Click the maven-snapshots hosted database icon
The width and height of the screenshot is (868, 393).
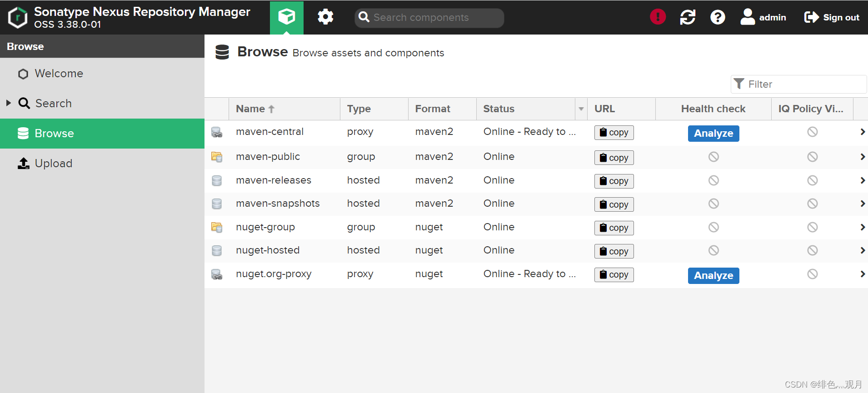217,204
